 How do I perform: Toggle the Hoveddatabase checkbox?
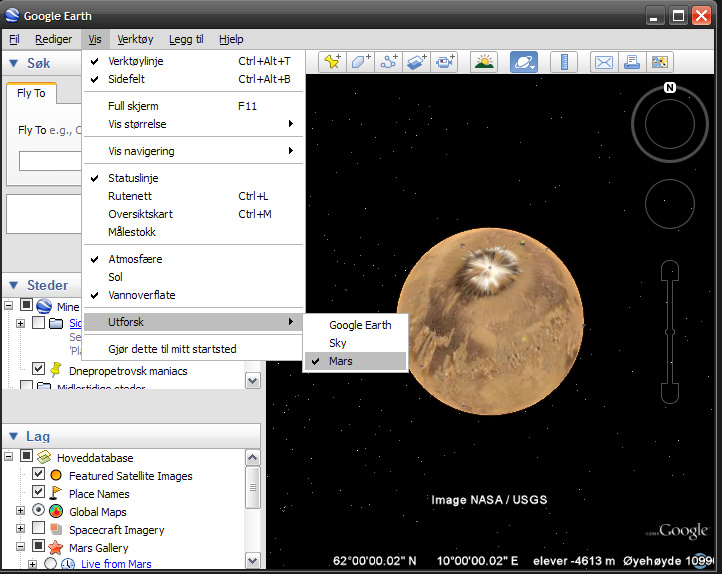(26, 456)
